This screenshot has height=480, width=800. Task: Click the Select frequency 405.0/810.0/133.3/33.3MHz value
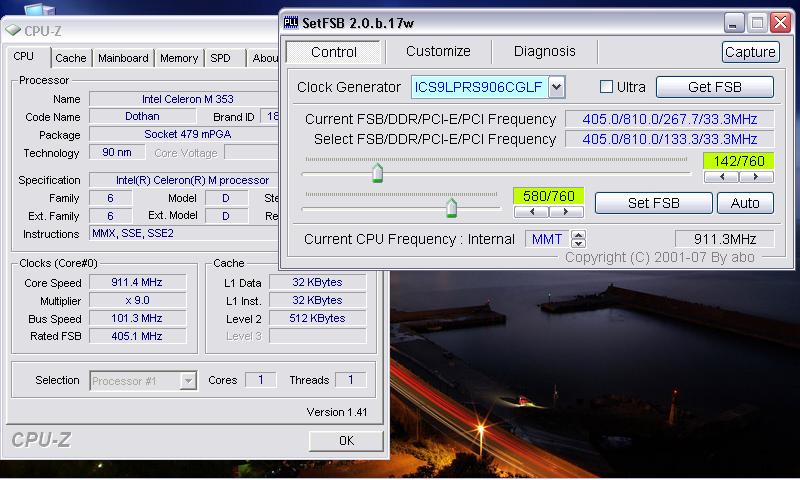coord(669,139)
